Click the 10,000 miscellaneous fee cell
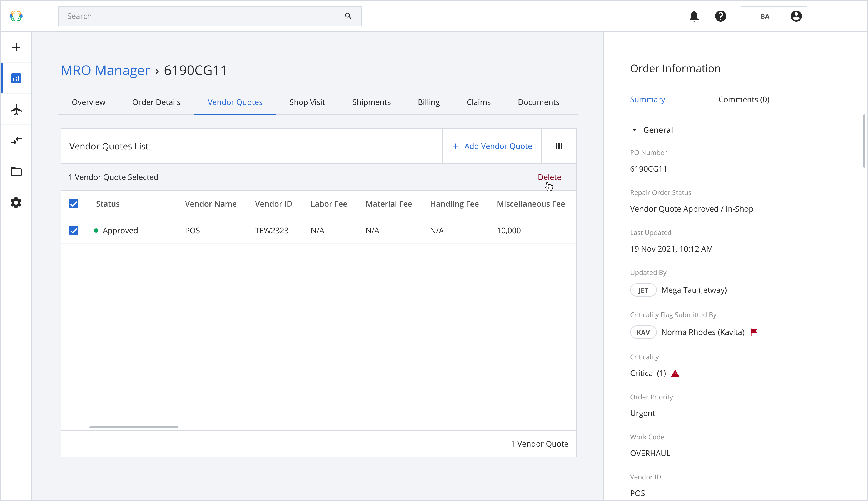Image resolution: width=868 pixels, height=501 pixels. click(509, 231)
